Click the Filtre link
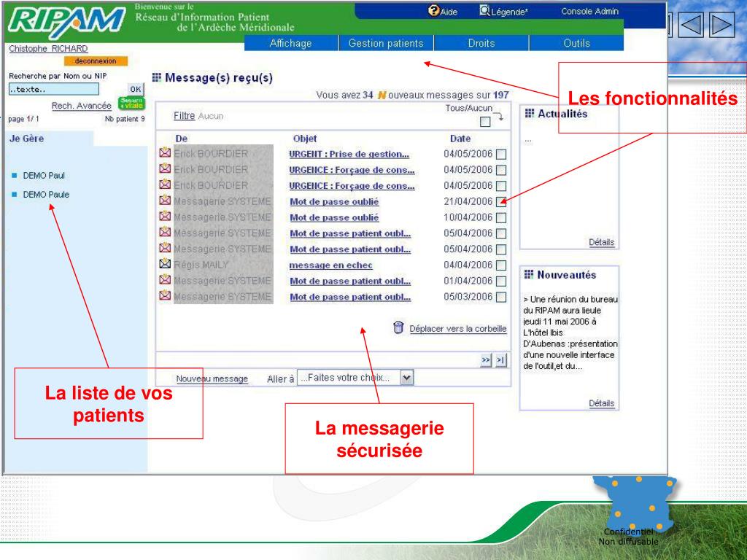Image resolution: width=747 pixels, height=560 pixels. 185,116
